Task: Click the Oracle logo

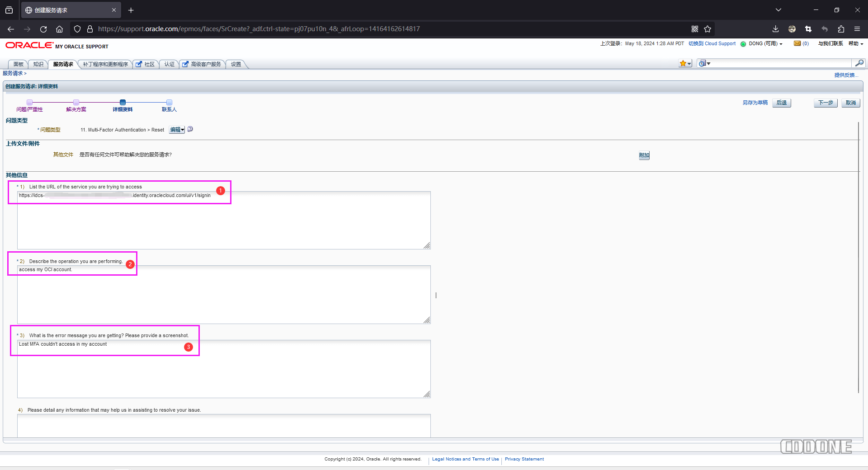Action: coord(29,45)
